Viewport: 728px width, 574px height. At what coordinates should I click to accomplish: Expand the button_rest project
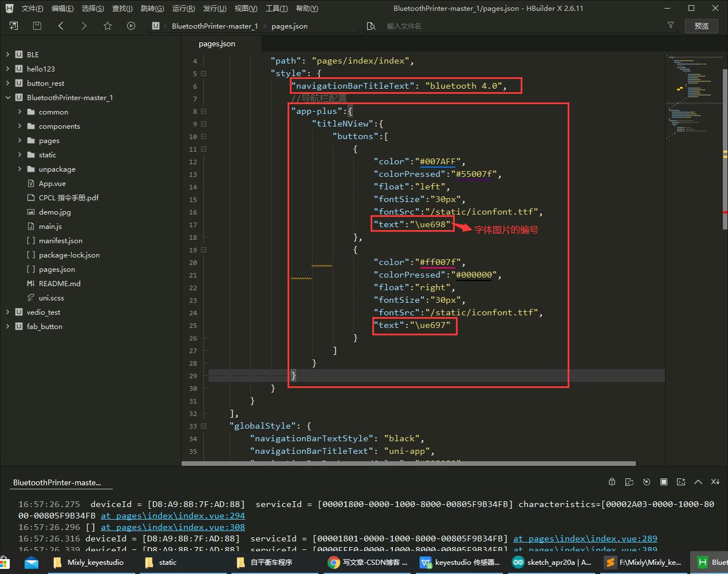pyautogui.click(x=7, y=83)
